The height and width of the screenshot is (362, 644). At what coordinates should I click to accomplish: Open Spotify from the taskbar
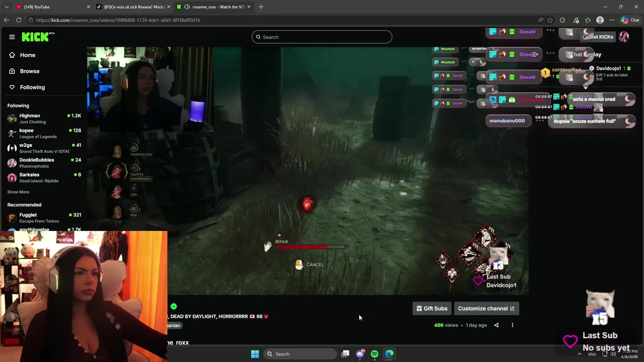click(374, 354)
